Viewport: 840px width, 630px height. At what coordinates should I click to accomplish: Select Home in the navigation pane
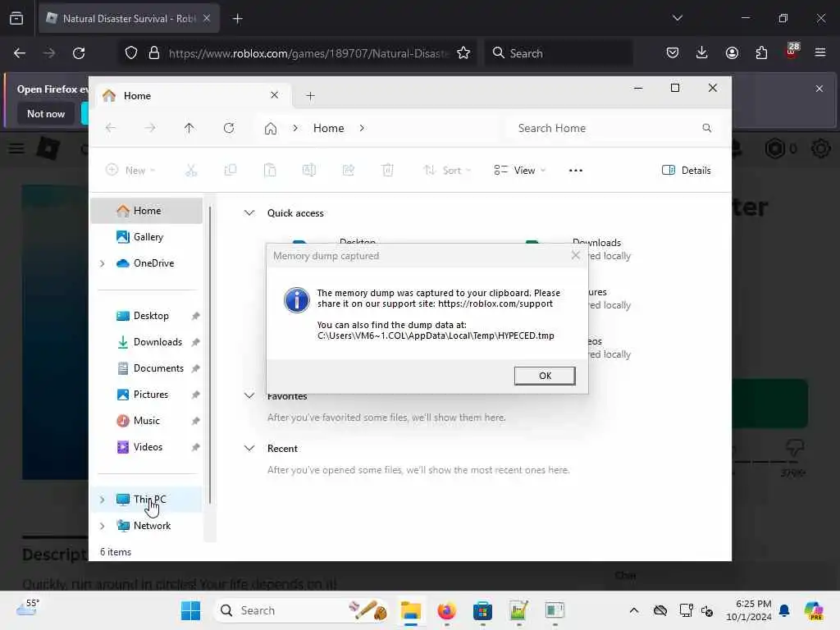[147, 211]
